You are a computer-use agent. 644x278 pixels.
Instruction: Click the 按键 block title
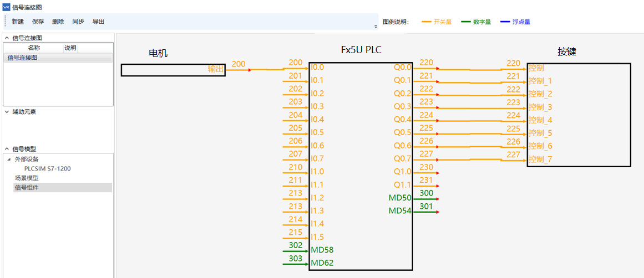(x=567, y=52)
